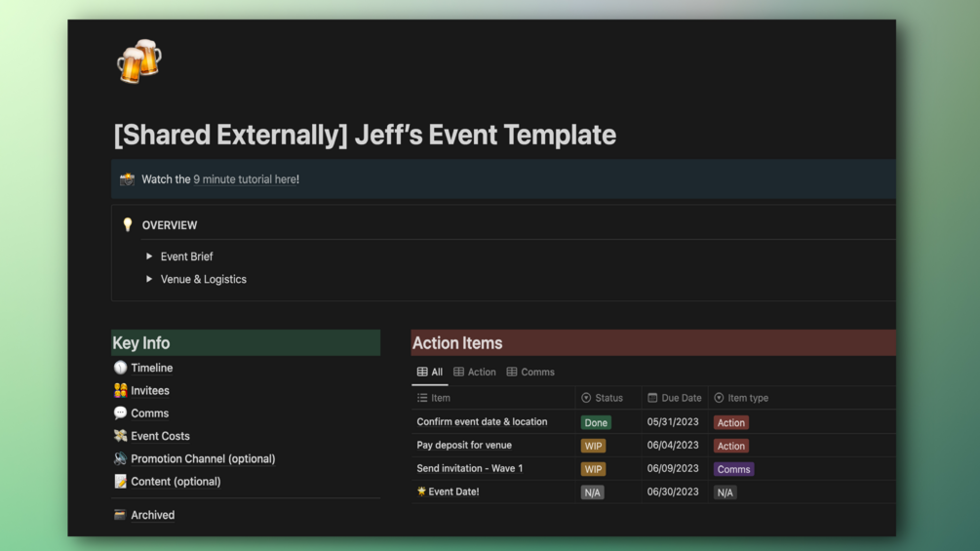Open the Item type column header menu
980x551 pixels.
coord(741,398)
